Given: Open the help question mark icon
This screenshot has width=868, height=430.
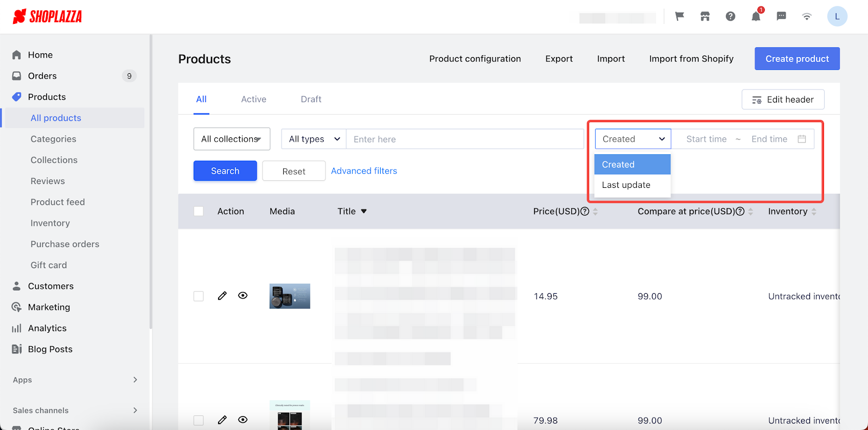Looking at the screenshot, I should (x=730, y=16).
